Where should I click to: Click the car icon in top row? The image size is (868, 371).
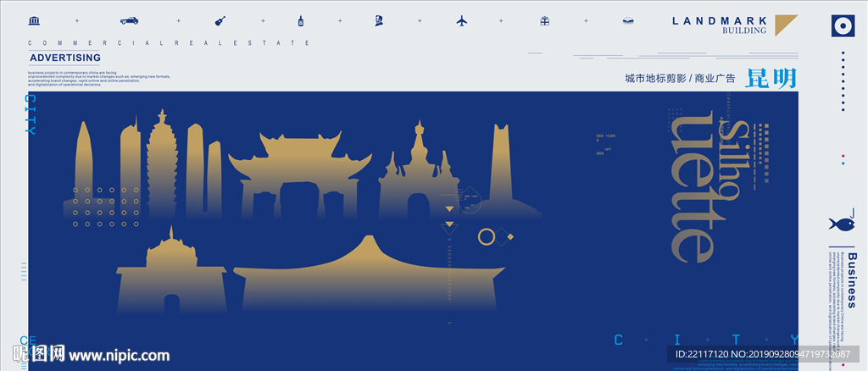click(x=129, y=21)
